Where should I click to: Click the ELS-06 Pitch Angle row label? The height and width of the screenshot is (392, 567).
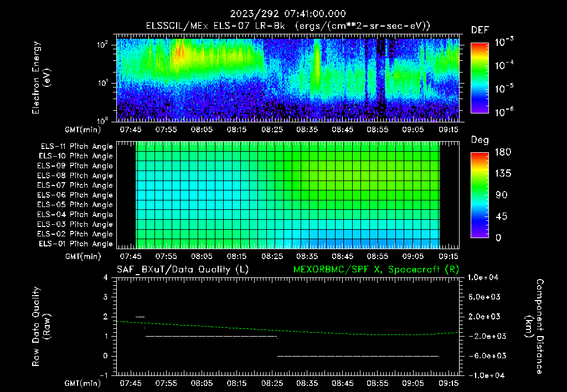[75, 195]
